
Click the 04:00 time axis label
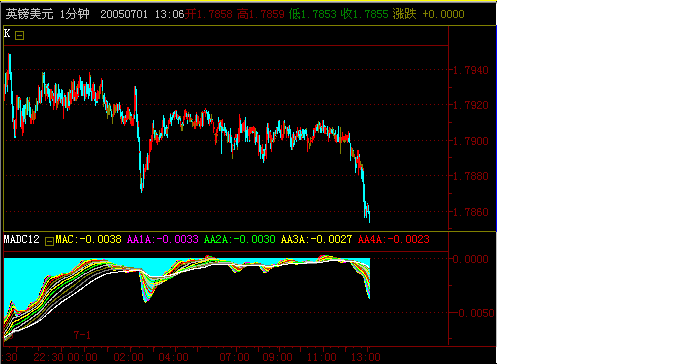point(174,358)
